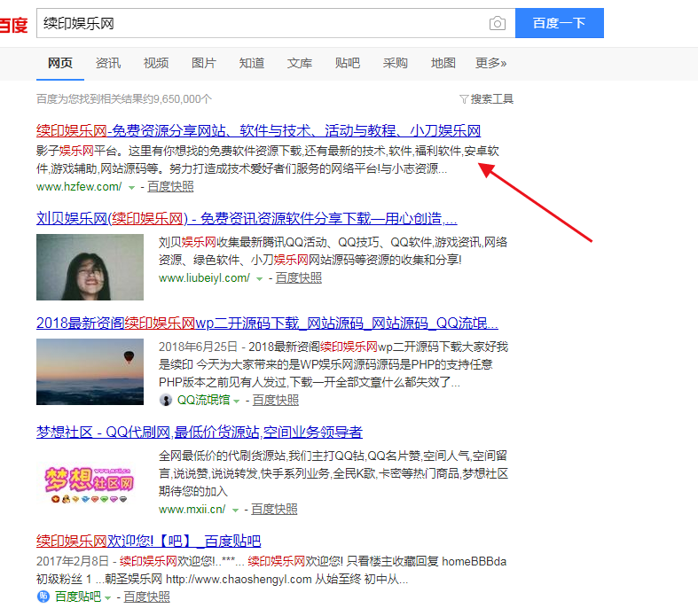Click the girl photo thumbnail of 刘贝娱乐网
This screenshot has width=698, height=616.
90,267
